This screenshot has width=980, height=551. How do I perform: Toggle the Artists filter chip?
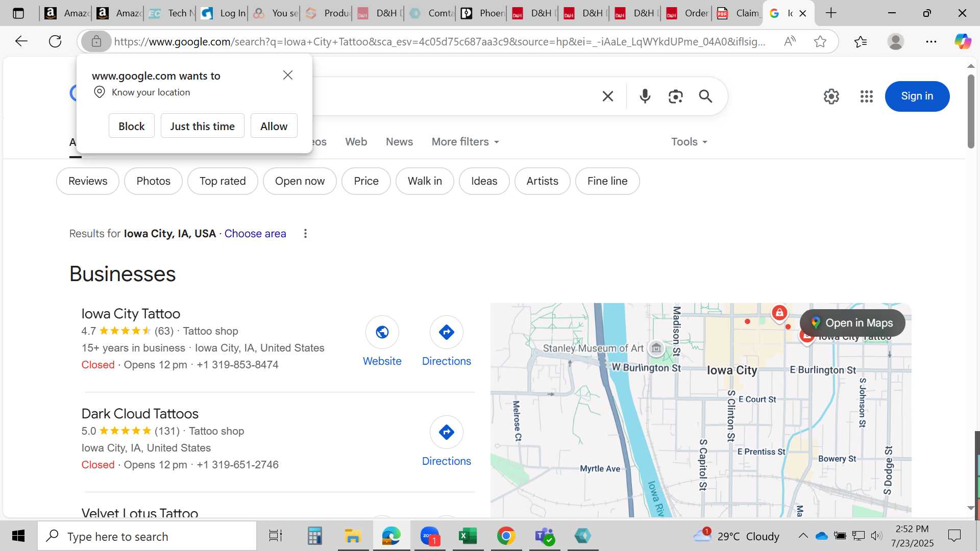click(x=542, y=181)
